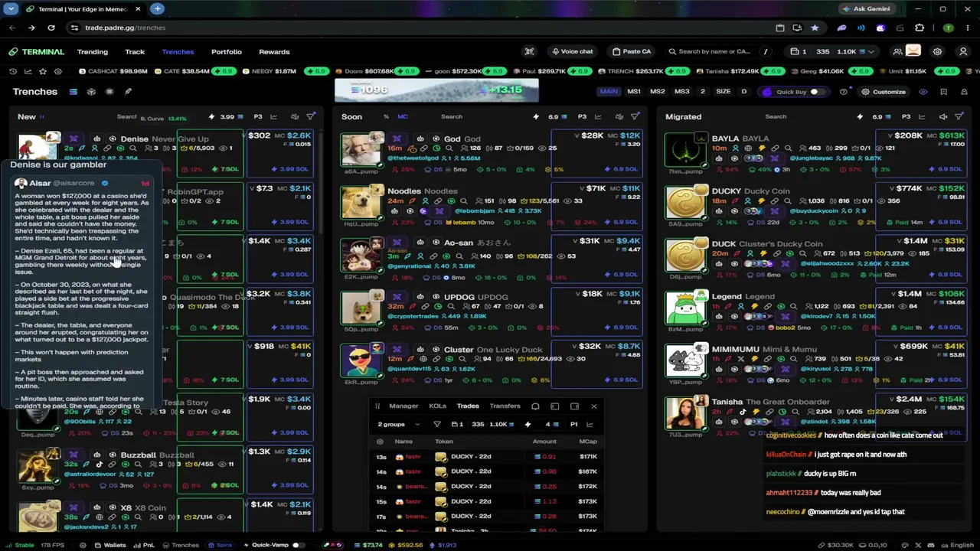The image size is (980, 551).
Task: Click the pencil icon beside Trenches title
Action: tap(128, 92)
